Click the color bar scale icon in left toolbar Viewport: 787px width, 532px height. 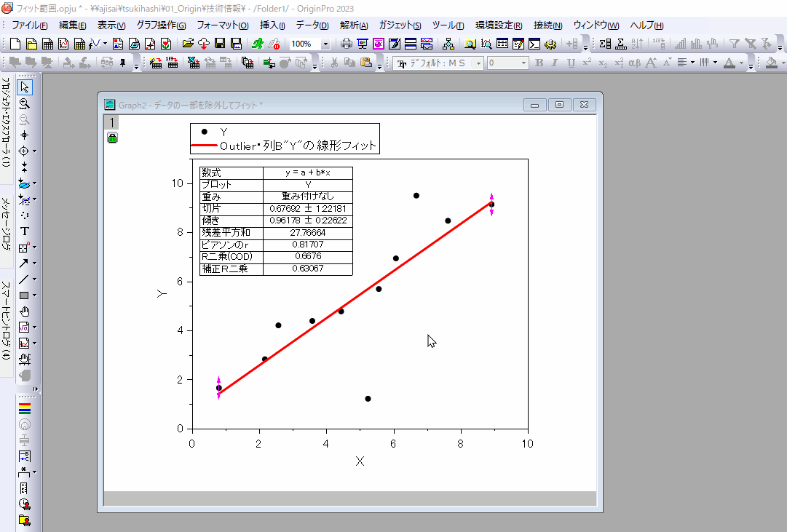coord(24,408)
